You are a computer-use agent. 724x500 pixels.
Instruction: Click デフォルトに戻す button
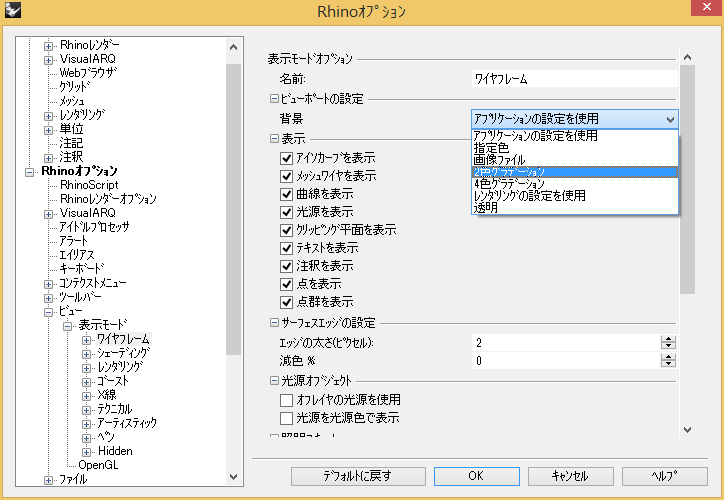[x=358, y=476]
